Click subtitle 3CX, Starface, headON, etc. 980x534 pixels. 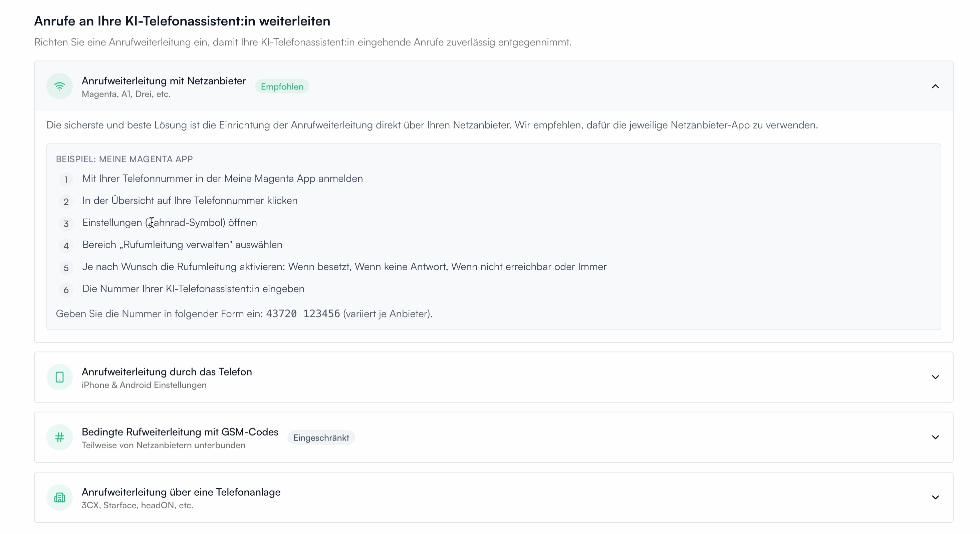tap(137, 506)
